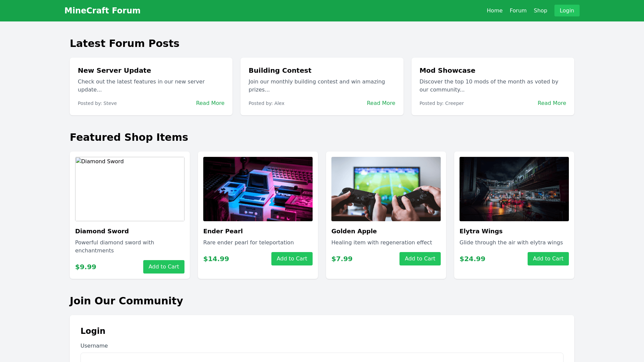Open the Forum nav item
The height and width of the screenshot is (362, 644).
point(518,11)
